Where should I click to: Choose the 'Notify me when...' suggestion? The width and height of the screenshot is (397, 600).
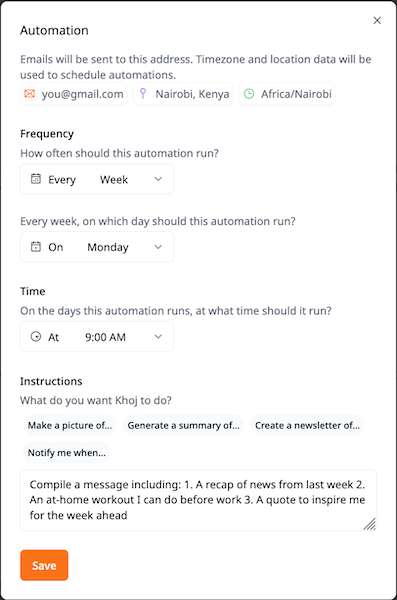(67, 453)
